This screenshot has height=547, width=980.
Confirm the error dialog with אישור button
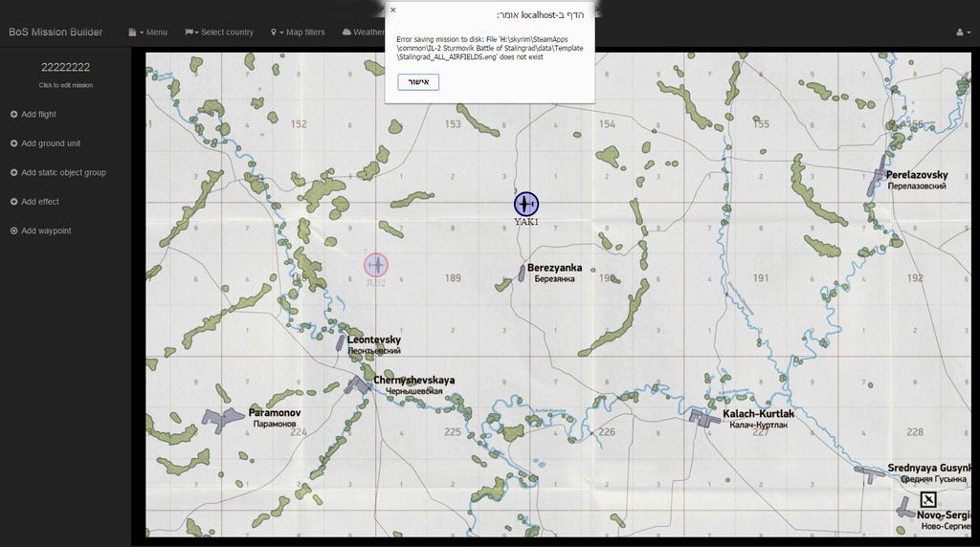[x=418, y=82]
